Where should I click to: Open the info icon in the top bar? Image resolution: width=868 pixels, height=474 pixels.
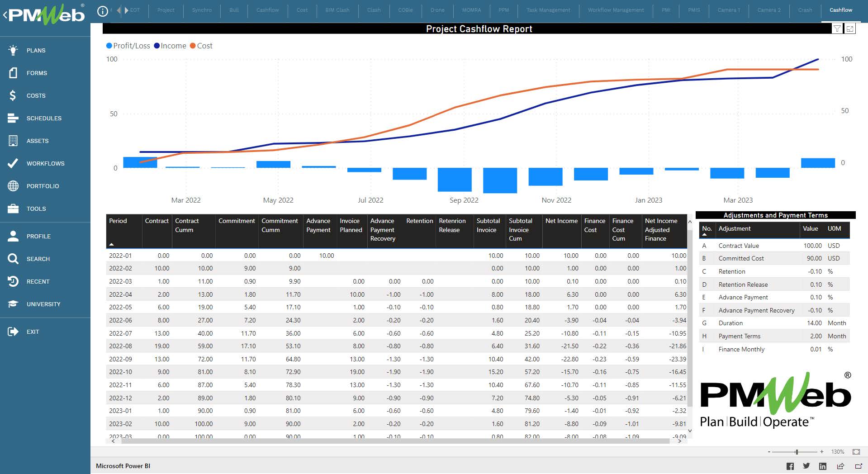click(103, 10)
